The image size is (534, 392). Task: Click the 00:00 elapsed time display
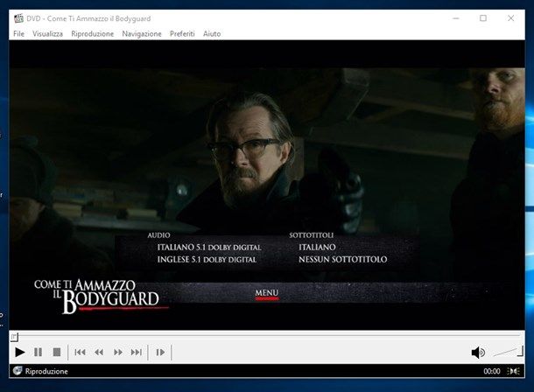[x=492, y=371]
